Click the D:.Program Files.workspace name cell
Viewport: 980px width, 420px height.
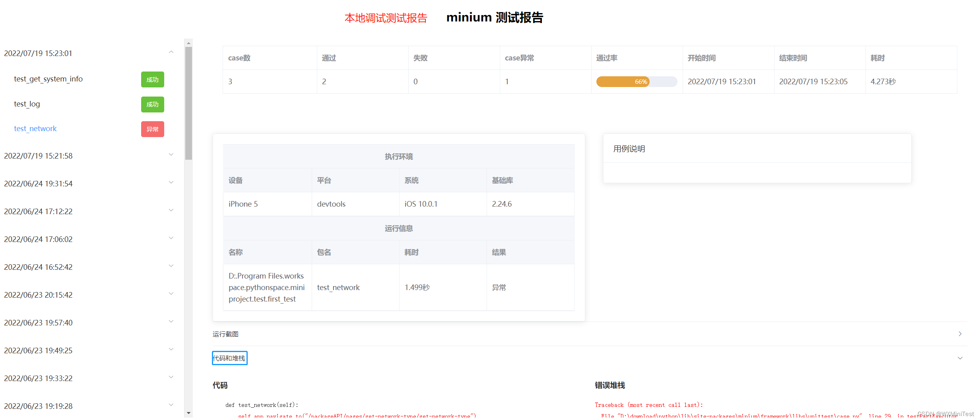267,287
